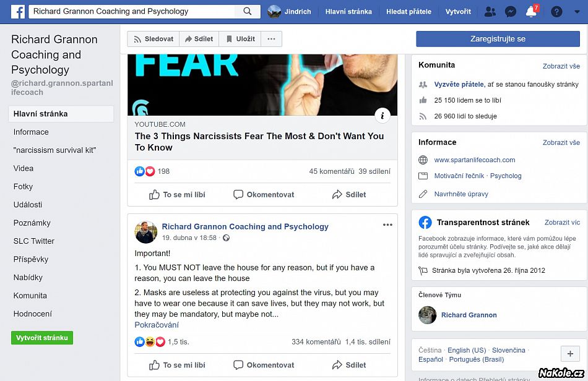The width and height of the screenshot is (588, 381).
Task: Open the notifications bell
Action: pyautogui.click(x=532, y=12)
